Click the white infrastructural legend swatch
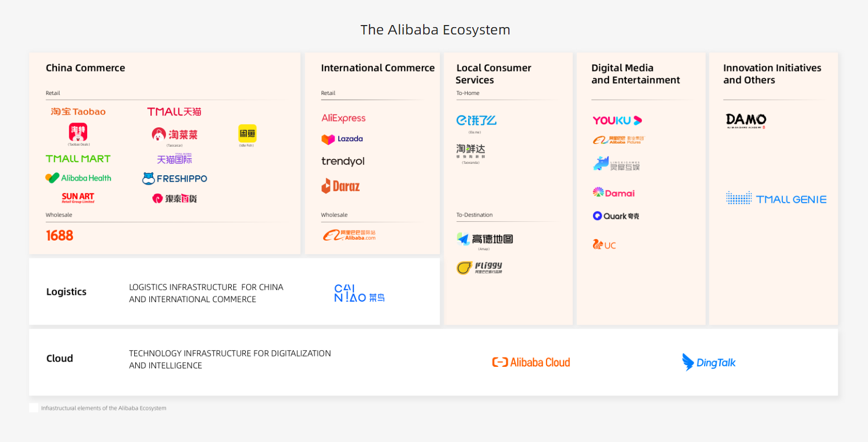 33,408
